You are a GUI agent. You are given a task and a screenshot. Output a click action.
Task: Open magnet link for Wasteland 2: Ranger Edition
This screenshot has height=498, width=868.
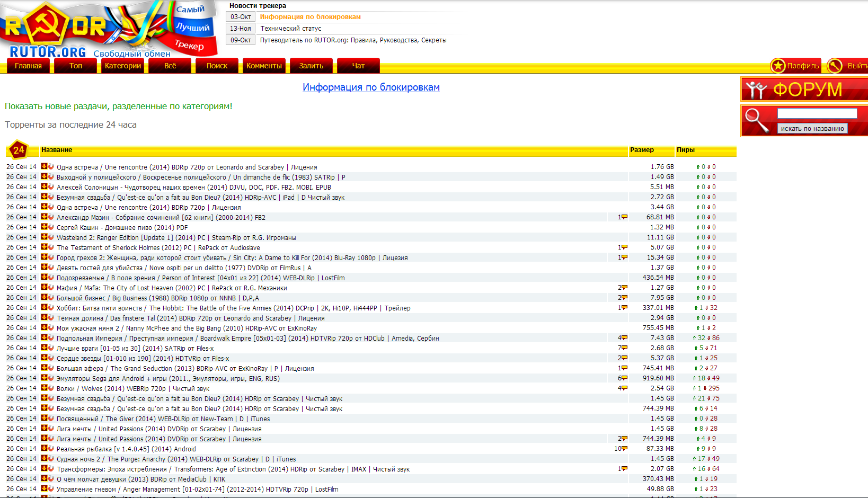[x=51, y=237]
